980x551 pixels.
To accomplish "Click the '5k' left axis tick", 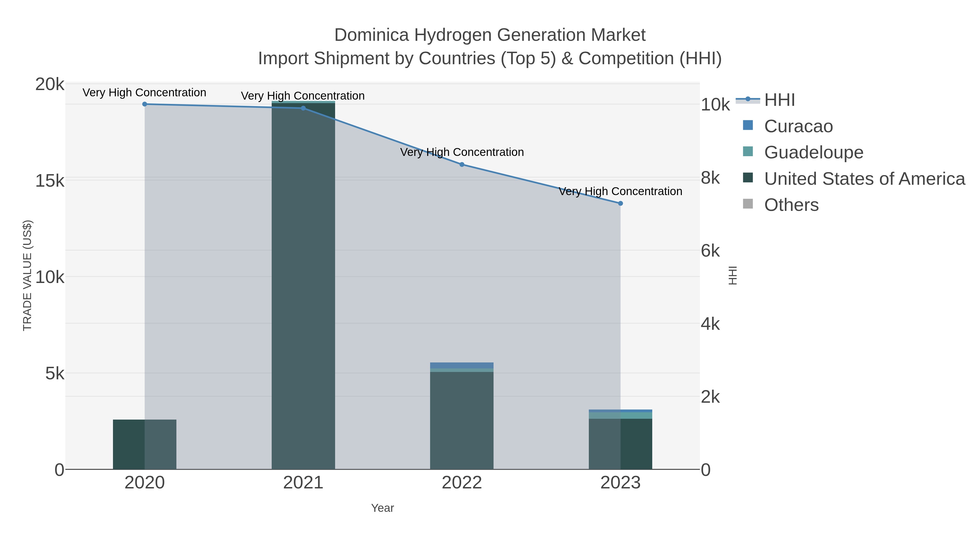I will 55,374.
